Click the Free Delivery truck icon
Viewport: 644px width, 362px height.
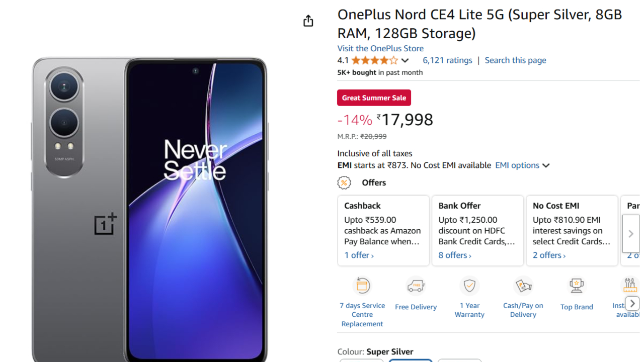[x=416, y=287]
